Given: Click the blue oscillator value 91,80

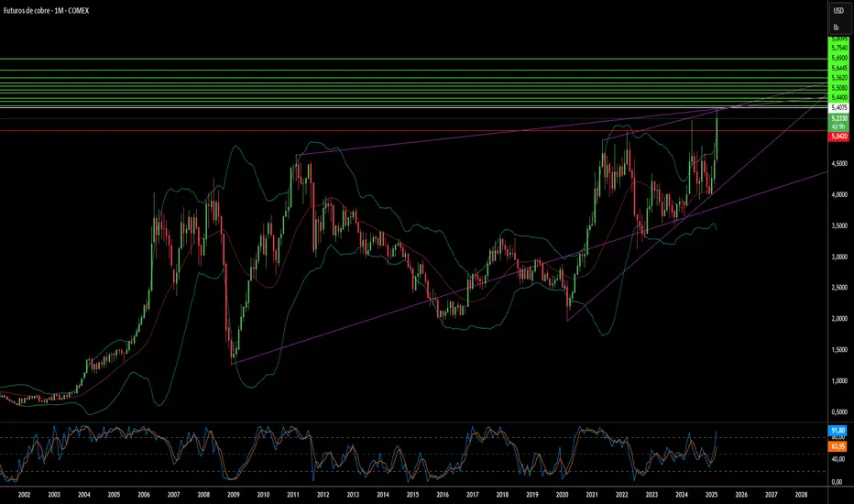Looking at the screenshot, I should click(x=838, y=431).
